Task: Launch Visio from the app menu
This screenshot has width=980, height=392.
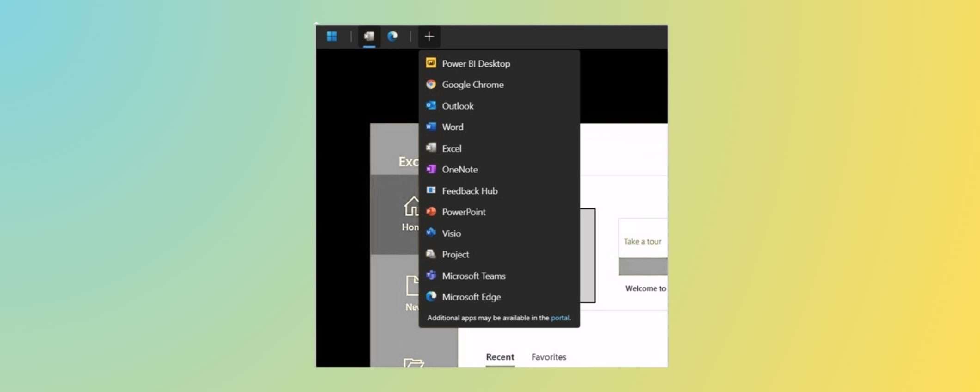Action: pyautogui.click(x=451, y=233)
